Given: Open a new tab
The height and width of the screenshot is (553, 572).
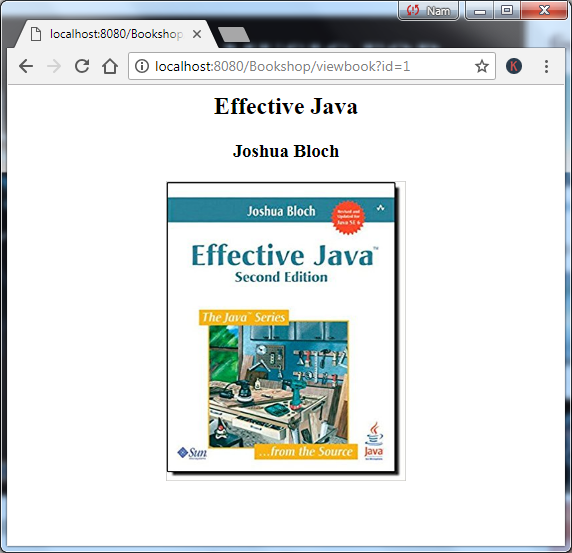Looking at the screenshot, I should coord(234,34).
